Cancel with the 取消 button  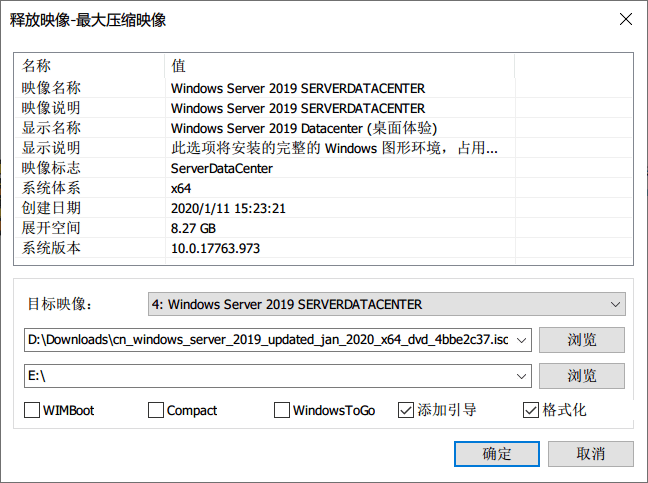(591, 454)
